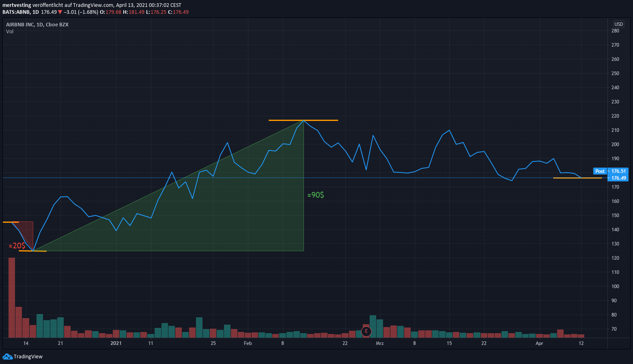633x364 pixels.
Task: Click the author name mertvesting
Action: 17,5
